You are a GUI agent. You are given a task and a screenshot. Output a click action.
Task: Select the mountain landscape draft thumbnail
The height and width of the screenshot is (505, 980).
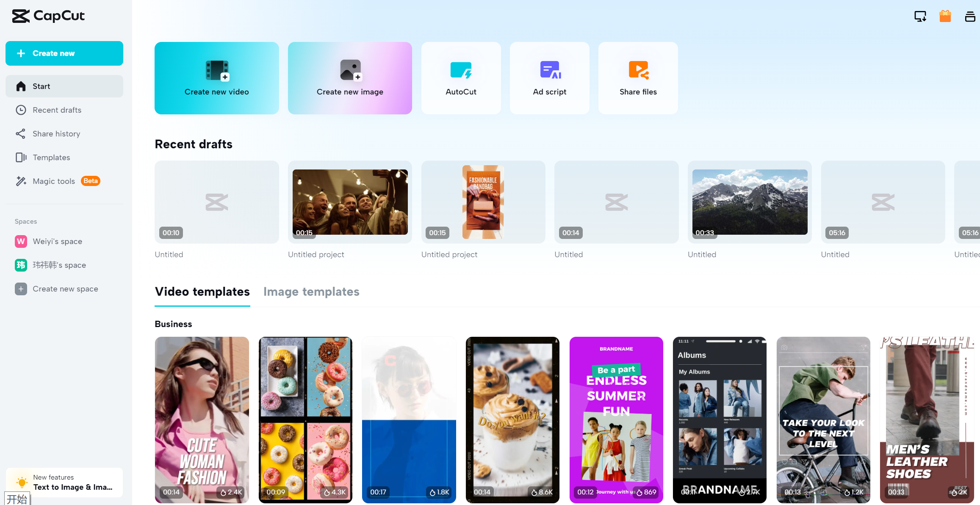pyautogui.click(x=750, y=202)
